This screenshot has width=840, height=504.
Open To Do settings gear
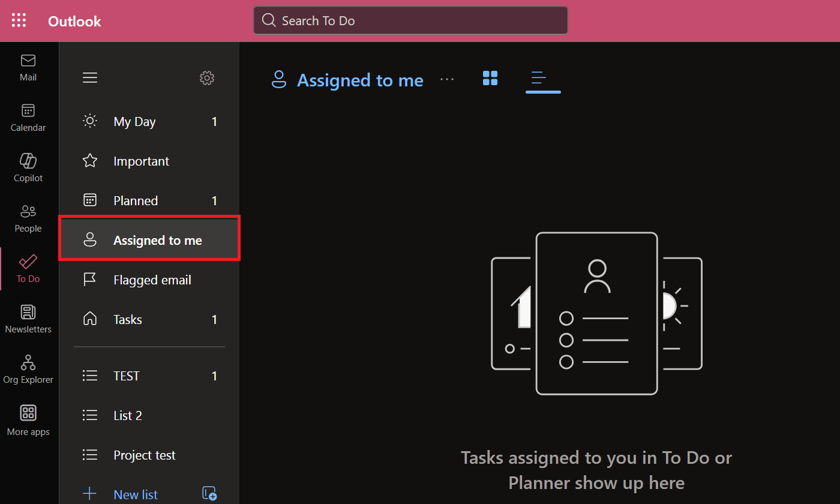[206, 78]
